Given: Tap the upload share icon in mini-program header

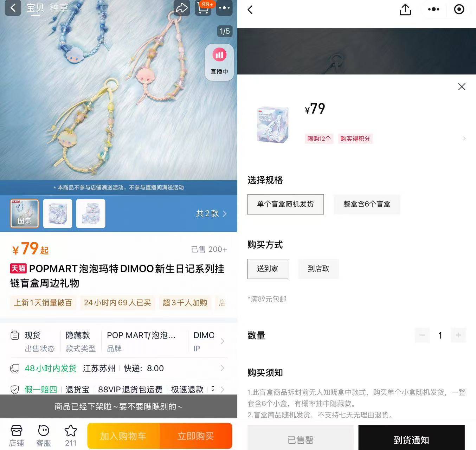Looking at the screenshot, I should click(x=405, y=9).
